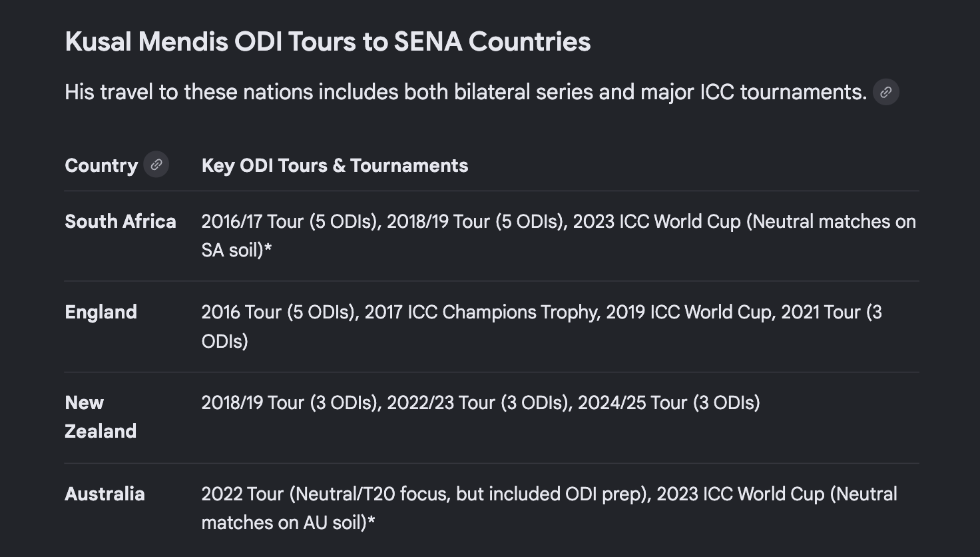Select the New Zealand row label
980x557 pixels.
pyautogui.click(x=101, y=416)
